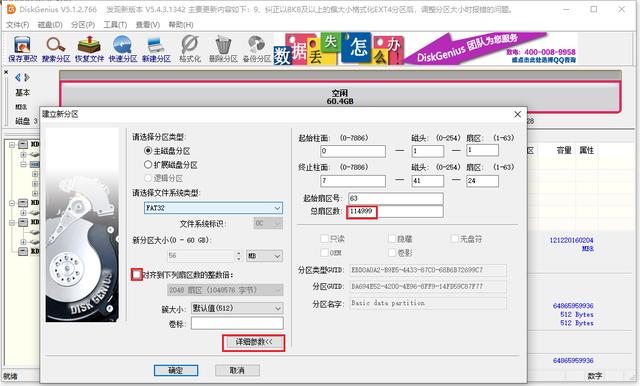Collapse the first disk tree node
The width and height of the screenshot is (640, 386).
coord(12,144)
